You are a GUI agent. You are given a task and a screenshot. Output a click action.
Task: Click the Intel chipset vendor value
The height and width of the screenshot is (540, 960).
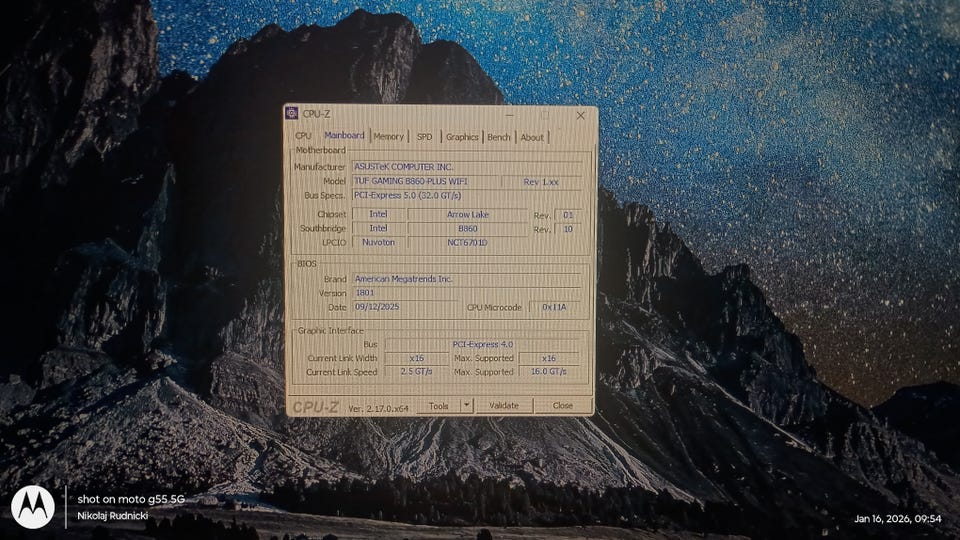tap(378, 214)
